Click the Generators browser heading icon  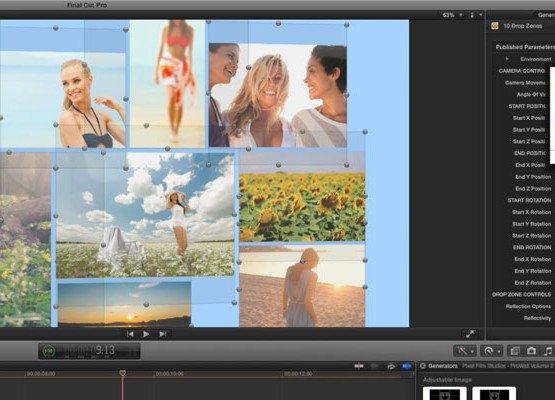tap(423, 366)
